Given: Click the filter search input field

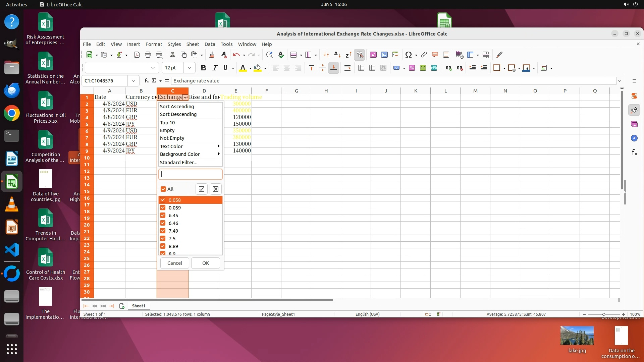Looking at the screenshot, I should click(x=190, y=174).
